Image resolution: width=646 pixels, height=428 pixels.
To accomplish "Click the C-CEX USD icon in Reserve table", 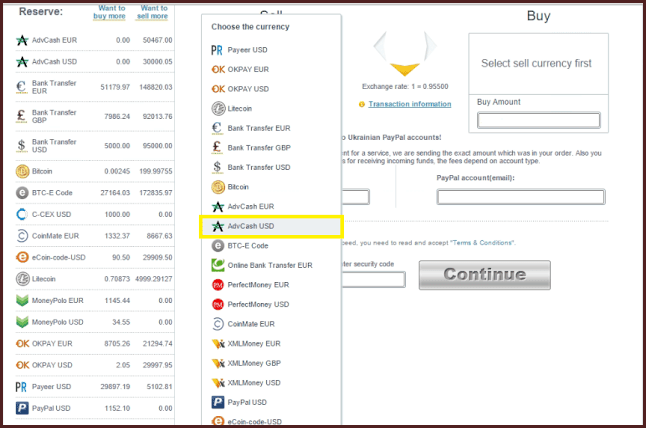I will pyautogui.click(x=22, y=214).
